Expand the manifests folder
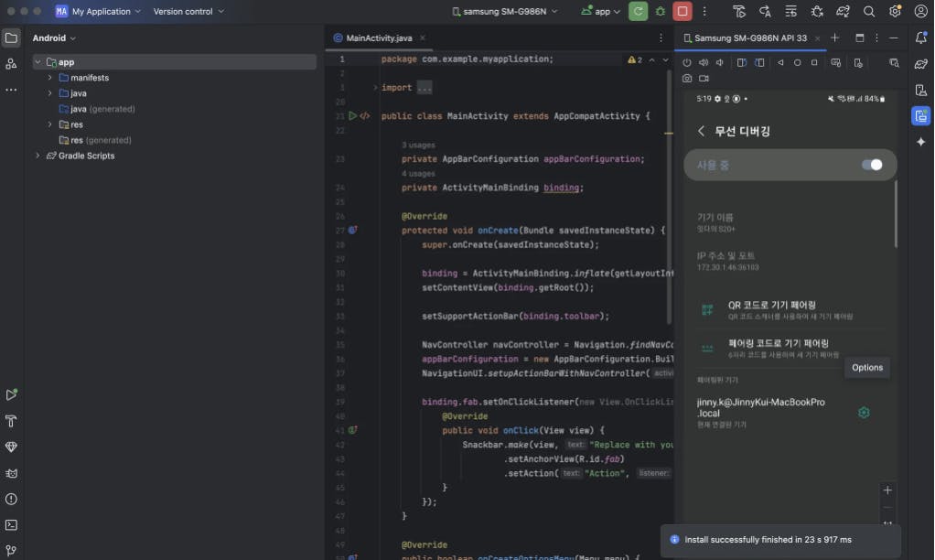This screenshot has height=560, width=935. point(50,78)
